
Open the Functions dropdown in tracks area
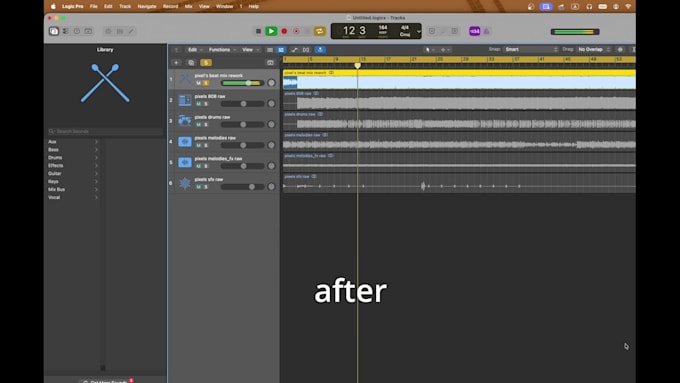point(222,50)
